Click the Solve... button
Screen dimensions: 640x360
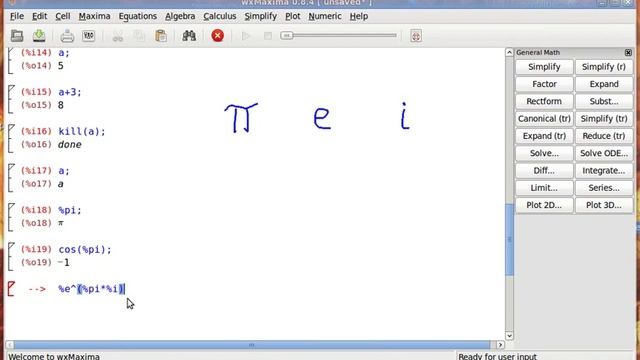pyautogui.click(x=544, y=153)
